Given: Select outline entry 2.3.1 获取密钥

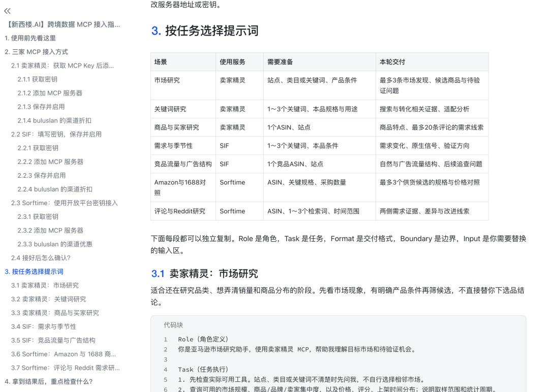Looking at the screenshot, I should [38, 216].
